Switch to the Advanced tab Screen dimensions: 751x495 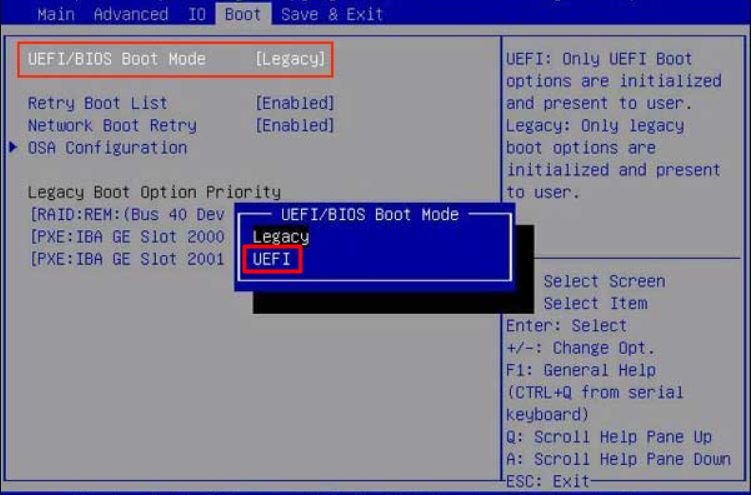pos(131,14)
